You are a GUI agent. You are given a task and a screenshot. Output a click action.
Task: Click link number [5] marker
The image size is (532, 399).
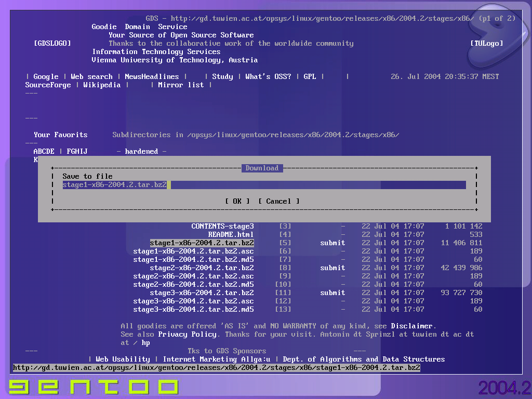coord(285,243)
